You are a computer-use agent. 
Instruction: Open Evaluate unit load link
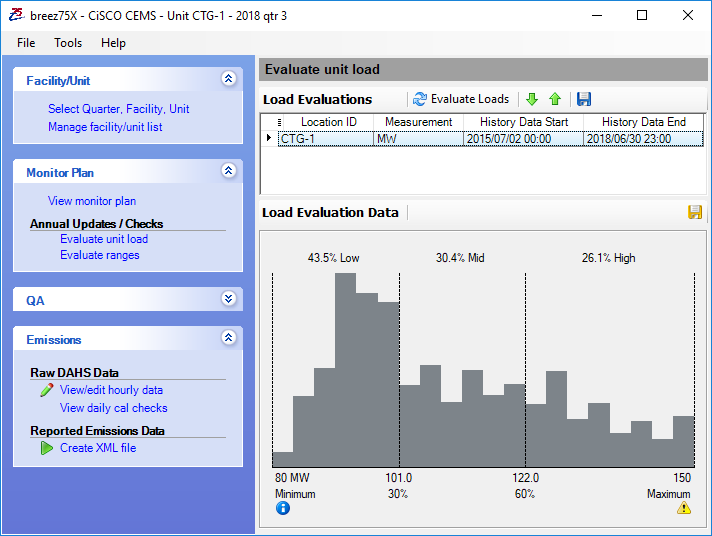[104, 239]
